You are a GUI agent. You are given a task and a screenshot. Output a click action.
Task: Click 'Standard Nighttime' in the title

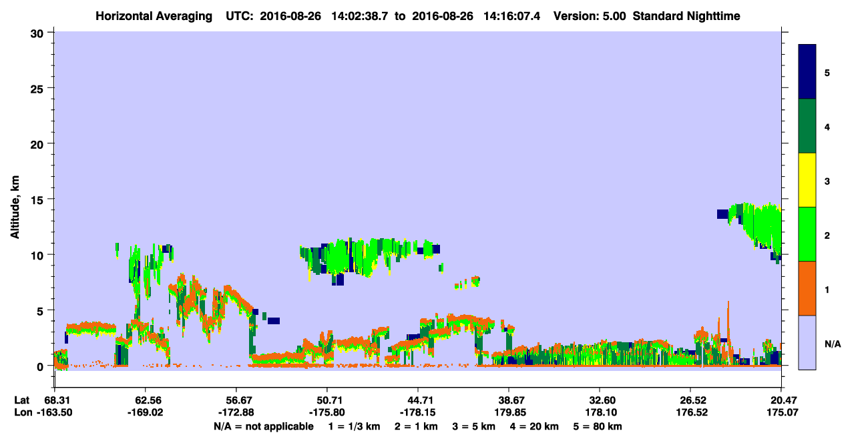[686, 16]
